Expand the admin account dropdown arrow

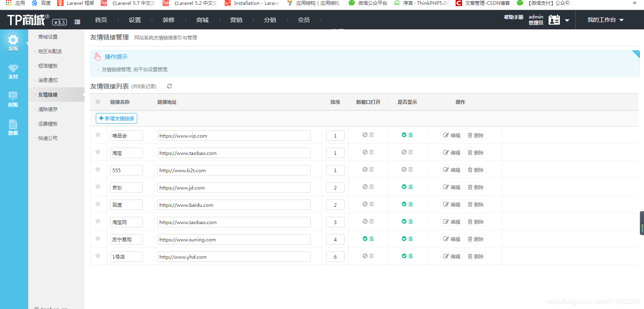point(567,20)
